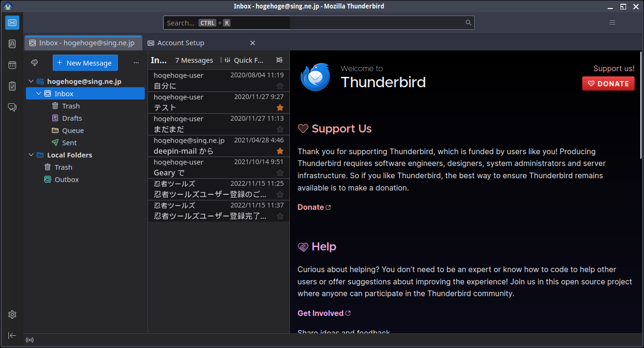Remove the star from the テスト message
644x348 pixels.
pyautogui.click(x=280, y=108)
